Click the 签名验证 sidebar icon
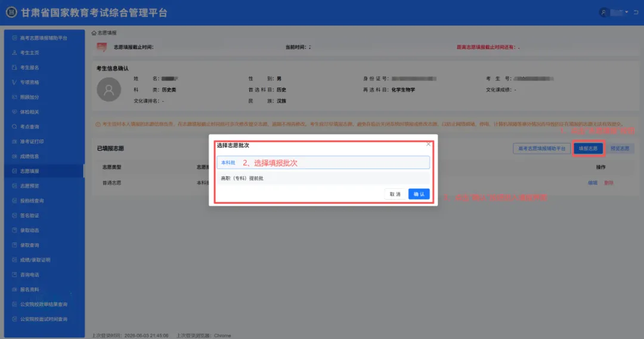The image size is (644, 339). 14,215
